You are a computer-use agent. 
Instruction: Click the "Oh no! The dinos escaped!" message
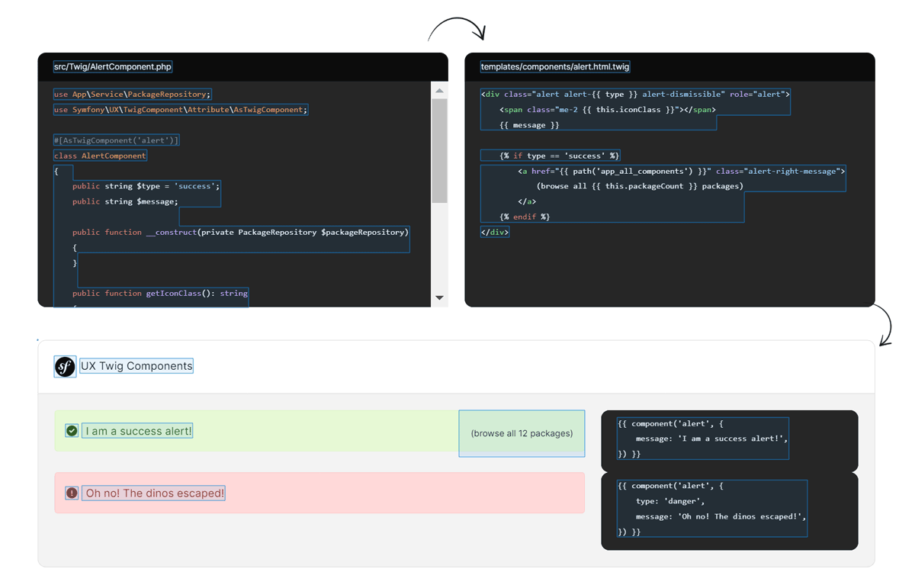[155, 493]
